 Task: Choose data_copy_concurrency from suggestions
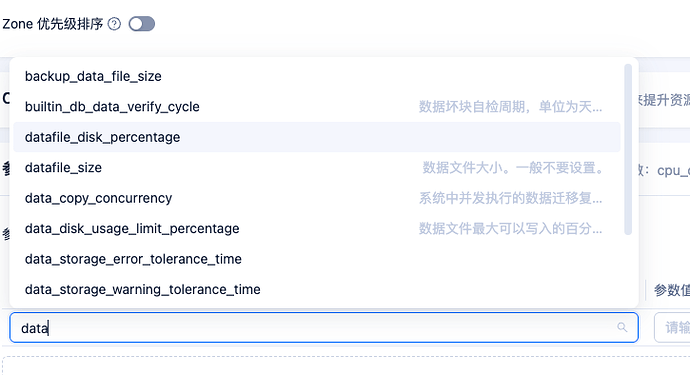[317, 198]
